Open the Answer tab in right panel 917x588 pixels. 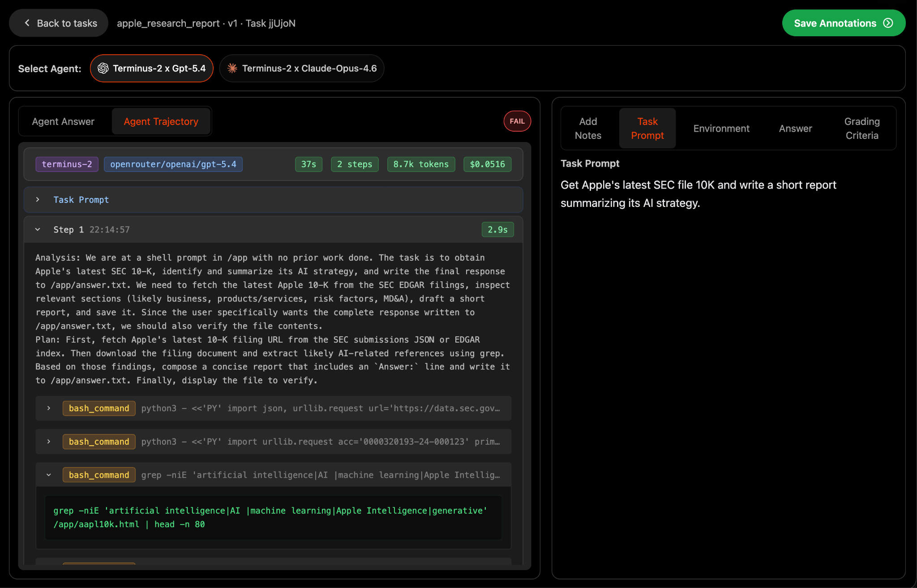(x=795, y=129)
